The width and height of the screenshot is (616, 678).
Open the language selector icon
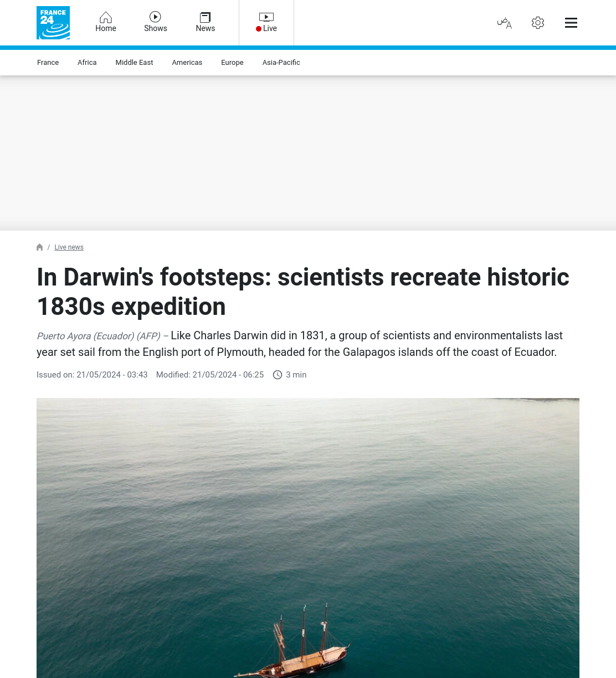coord(505,23)
